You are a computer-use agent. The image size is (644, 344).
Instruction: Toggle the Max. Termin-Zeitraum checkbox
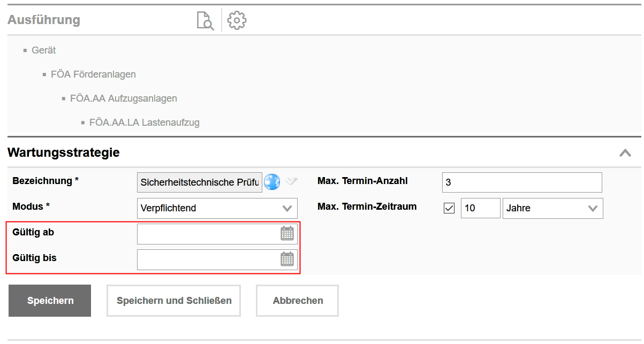click(x=449, y=208)
